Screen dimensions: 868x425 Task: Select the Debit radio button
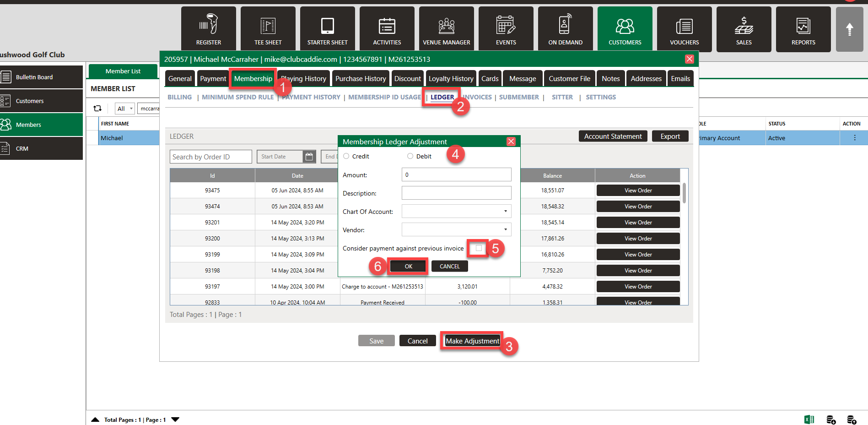click(410, 156)
